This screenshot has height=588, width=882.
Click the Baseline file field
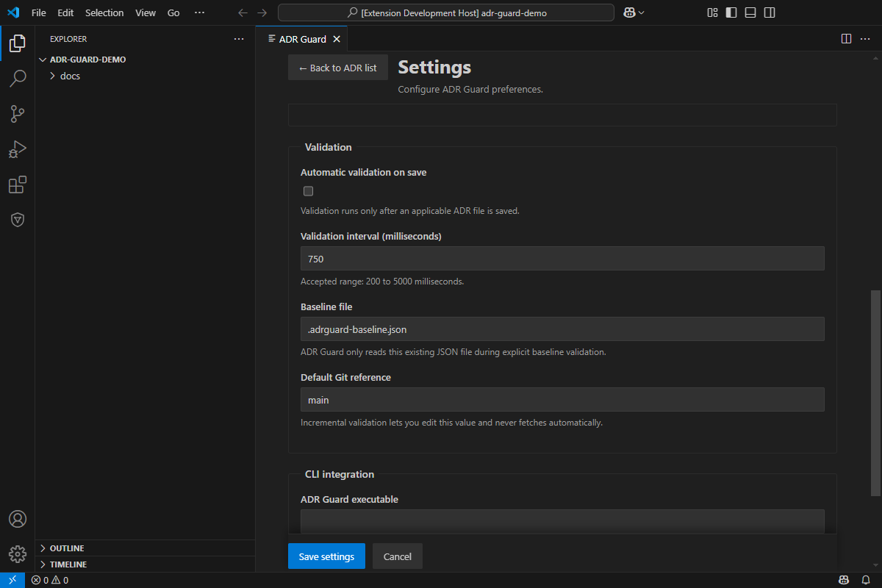click(562, 329)
